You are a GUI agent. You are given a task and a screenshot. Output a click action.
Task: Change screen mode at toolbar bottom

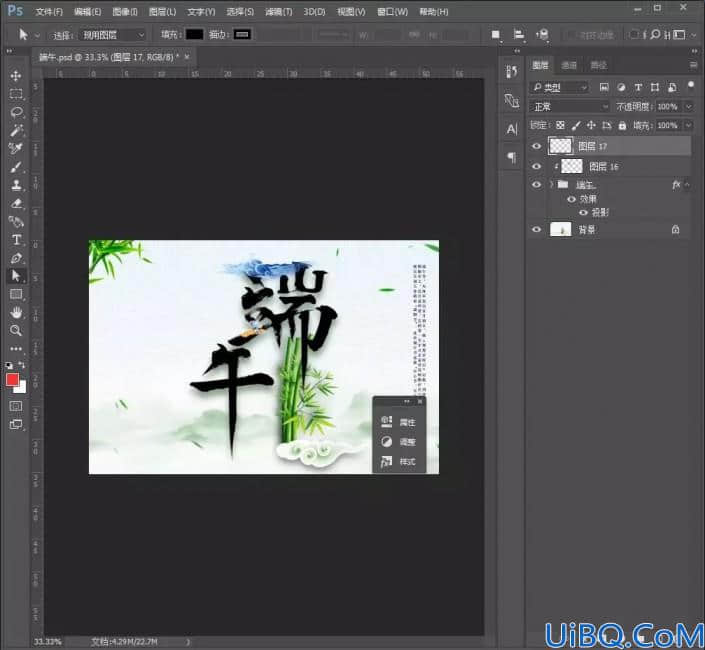[16, 424]
